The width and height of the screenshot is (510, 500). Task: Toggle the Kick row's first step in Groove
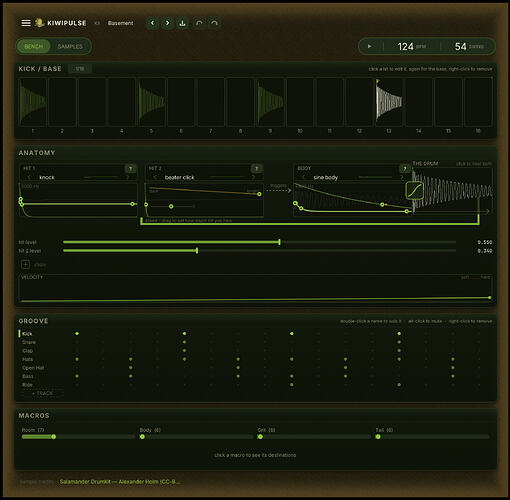[x=77, y=334]
